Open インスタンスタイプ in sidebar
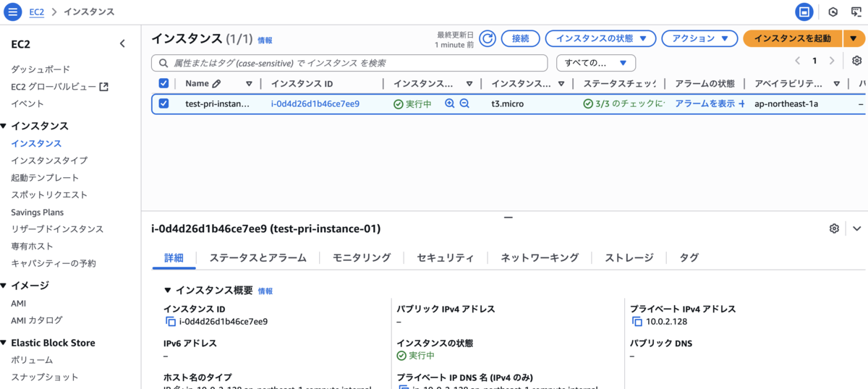Screen dimensions: 868x389 coord(49,161)
